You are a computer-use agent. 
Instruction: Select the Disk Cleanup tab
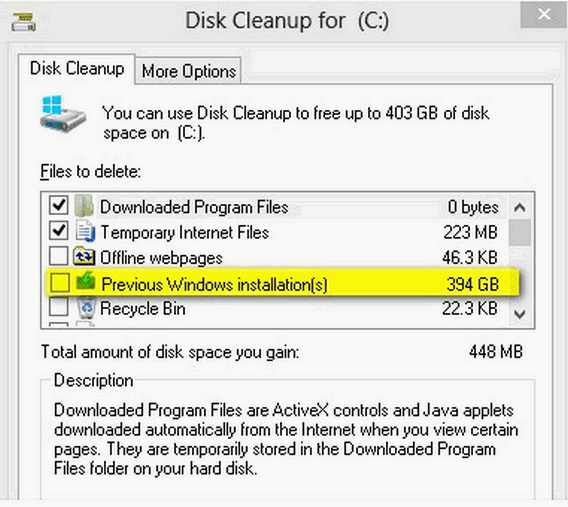click(77, 69)
